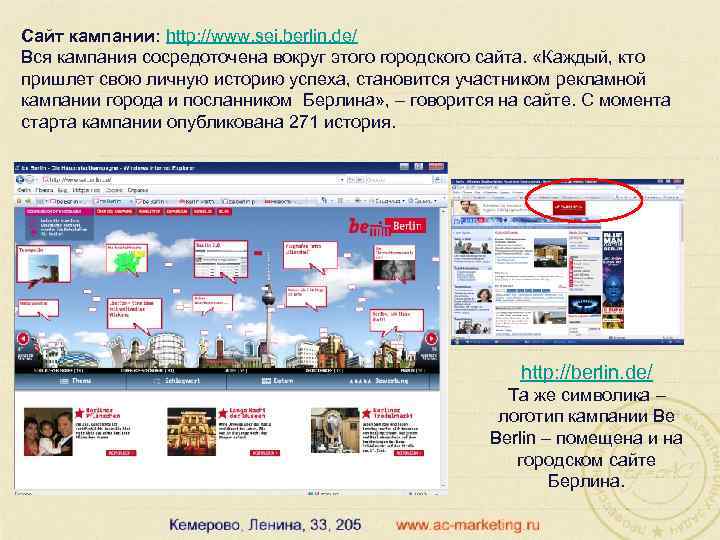Image resolution: width=720 pixels, height=540 pixels.
Task: Click the be Berlin logo on the site
Action: 387,226
